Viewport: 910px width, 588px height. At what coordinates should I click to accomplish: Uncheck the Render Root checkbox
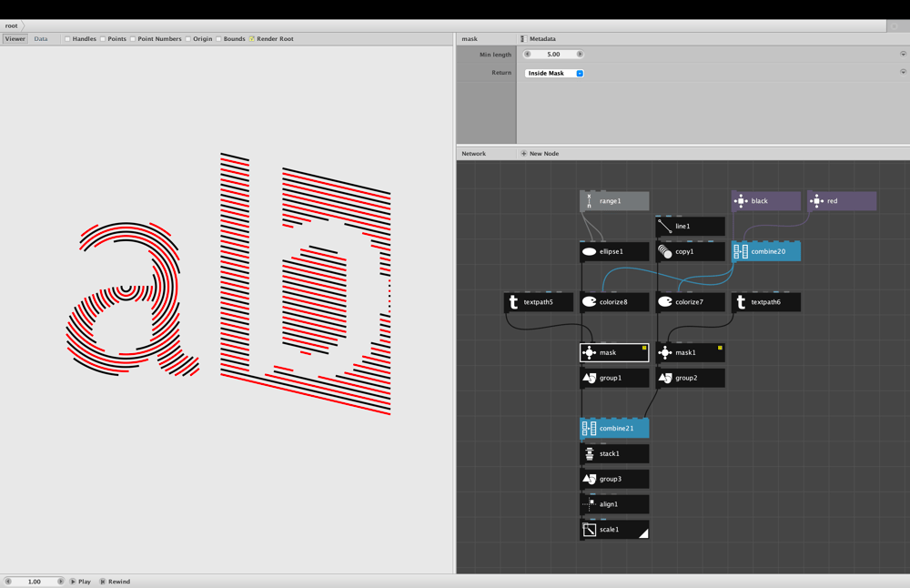(x=252, y=39)
